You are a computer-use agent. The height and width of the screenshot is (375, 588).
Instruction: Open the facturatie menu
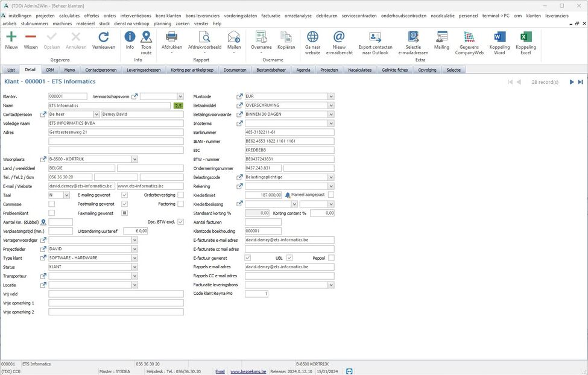tap(271, 16)
